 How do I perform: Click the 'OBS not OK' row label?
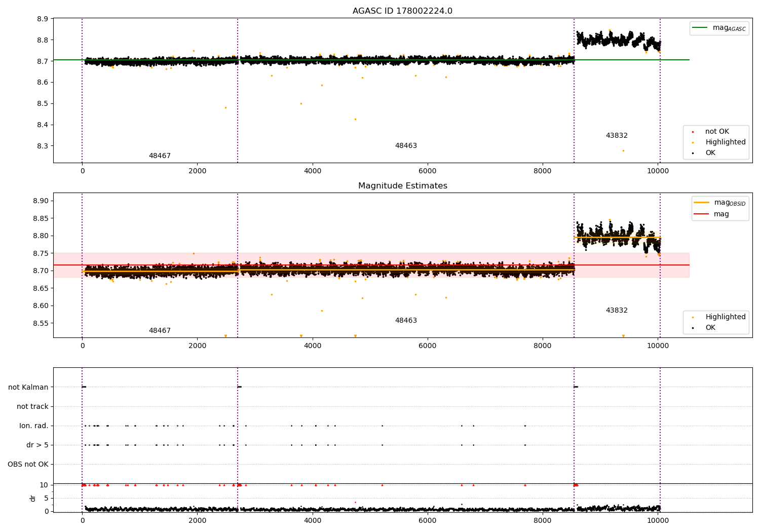[28, 465]
